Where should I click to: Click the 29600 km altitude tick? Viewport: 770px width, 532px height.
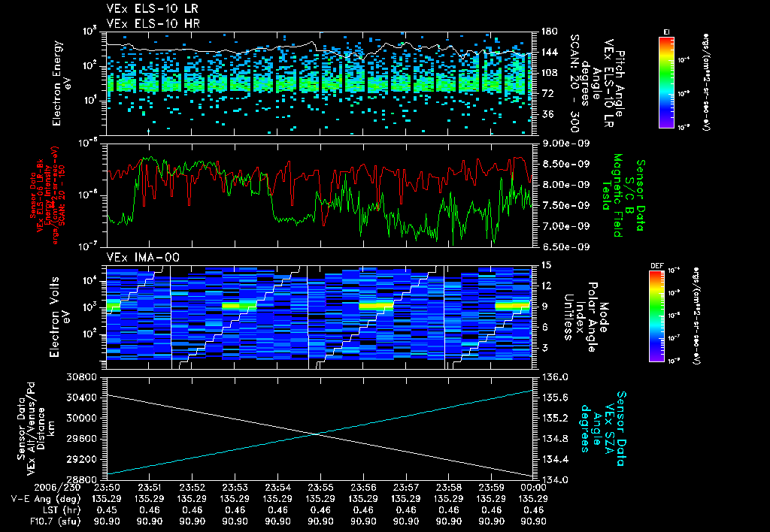[80, 439]
